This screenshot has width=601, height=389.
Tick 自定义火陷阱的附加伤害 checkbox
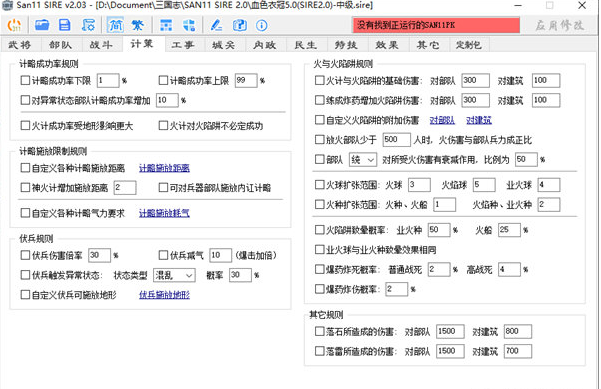pos(319,120)
